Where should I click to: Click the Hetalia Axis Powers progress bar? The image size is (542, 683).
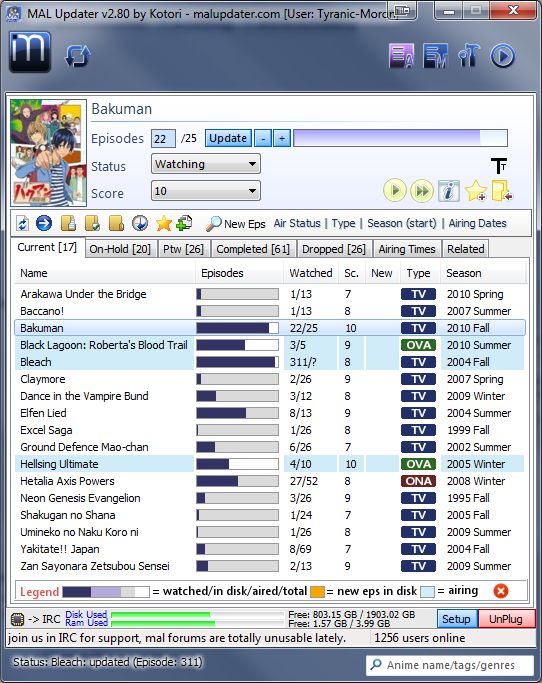coord(237,481)
